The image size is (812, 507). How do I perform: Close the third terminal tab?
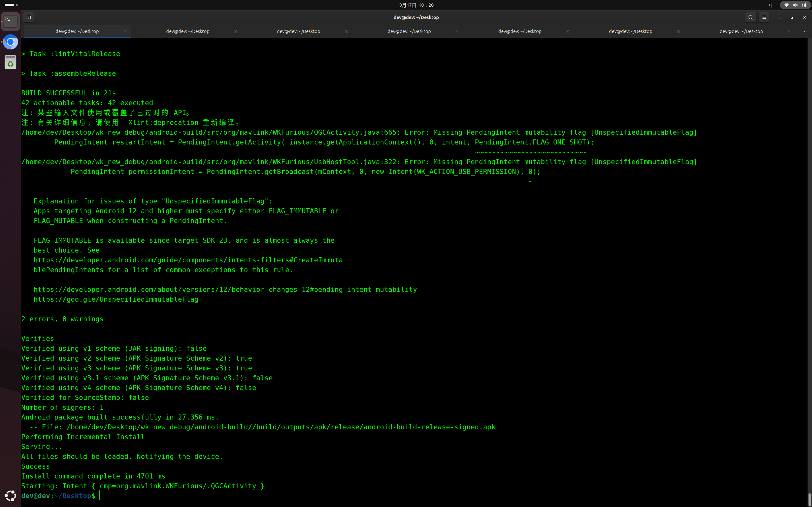click(x=346, y=31)
